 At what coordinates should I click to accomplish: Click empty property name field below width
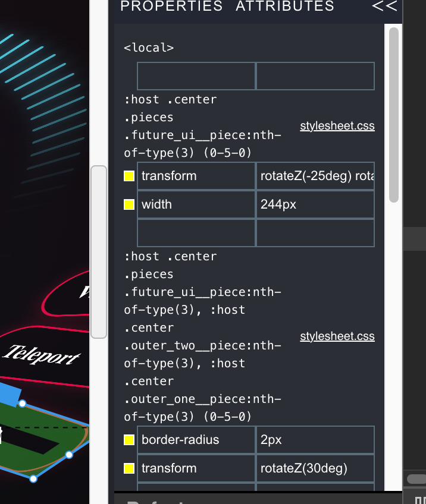pos(196,233)
